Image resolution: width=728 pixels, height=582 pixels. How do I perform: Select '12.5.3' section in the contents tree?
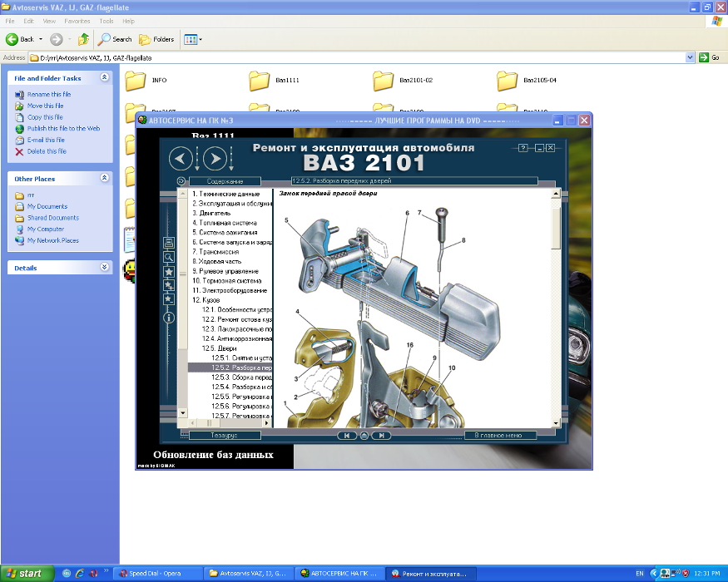click(241, 377)
